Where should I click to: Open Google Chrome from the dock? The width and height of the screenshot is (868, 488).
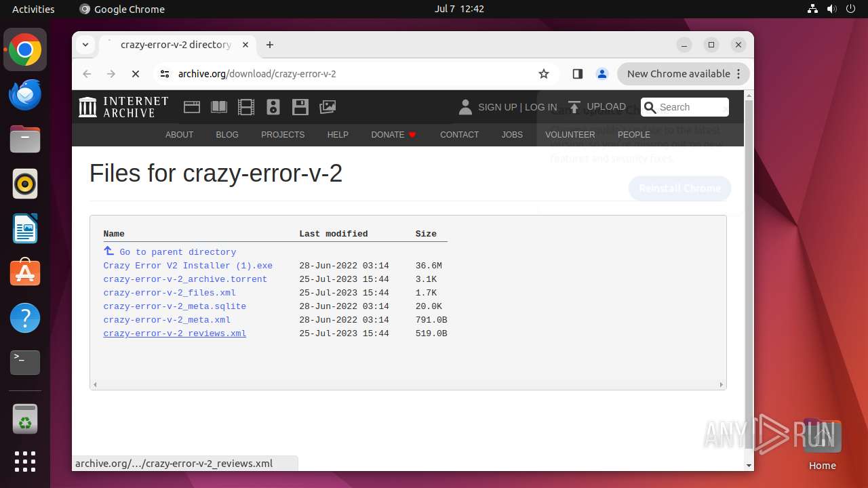[25, 50]
